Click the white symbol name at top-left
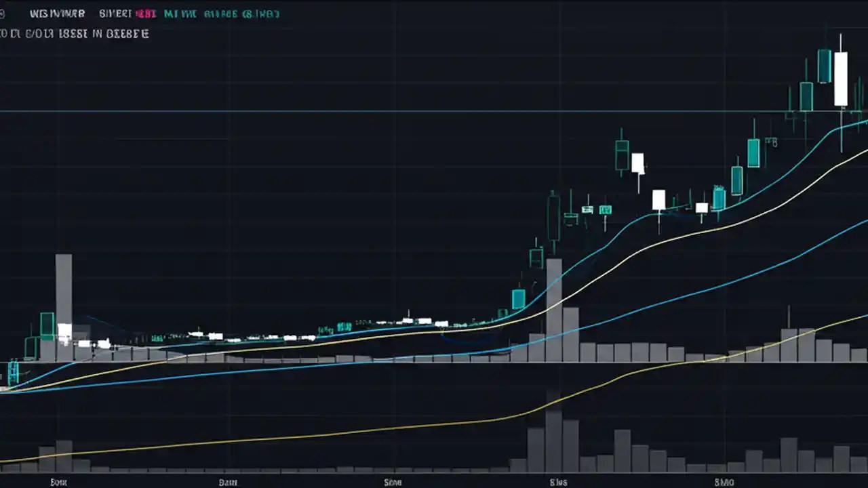This screenshot has height=488, width=868. [x=58, y=13]
